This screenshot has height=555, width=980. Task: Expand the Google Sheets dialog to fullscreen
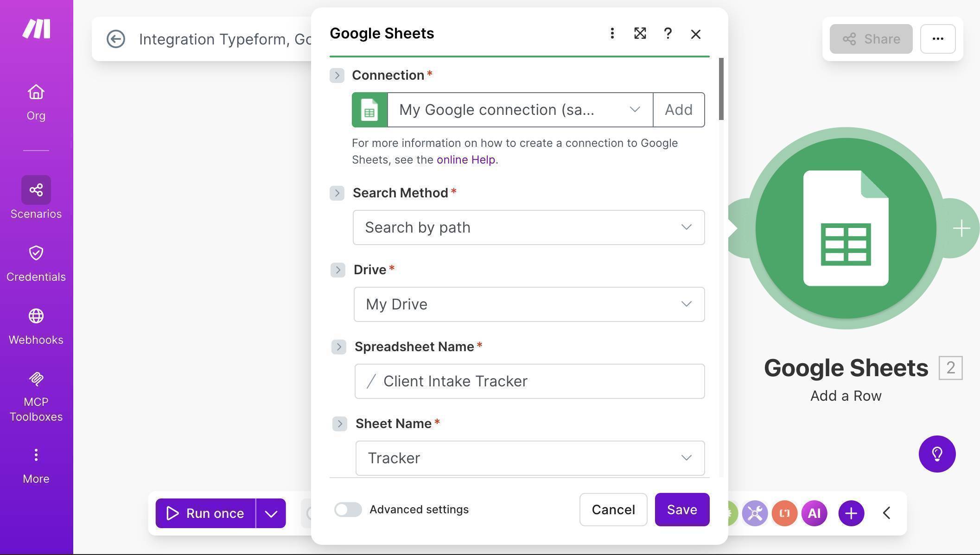(x=640, y=33)
